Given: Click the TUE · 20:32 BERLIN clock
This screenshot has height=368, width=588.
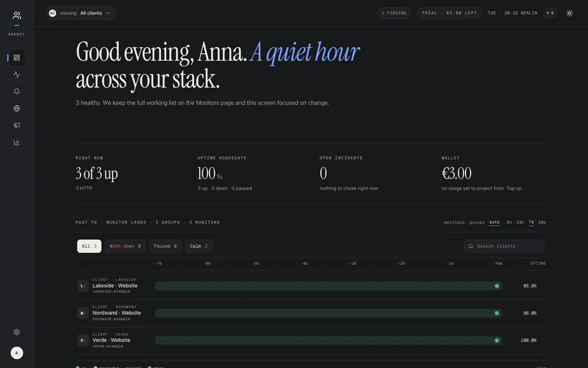Looking at the screenshot, I should pos(512,13).
